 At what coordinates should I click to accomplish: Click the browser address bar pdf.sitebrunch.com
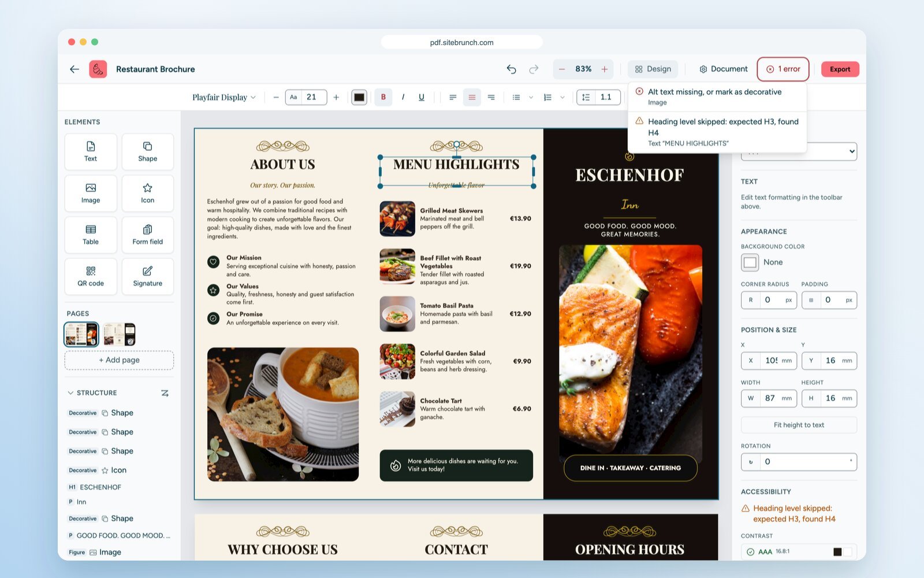tap(462, 42)
